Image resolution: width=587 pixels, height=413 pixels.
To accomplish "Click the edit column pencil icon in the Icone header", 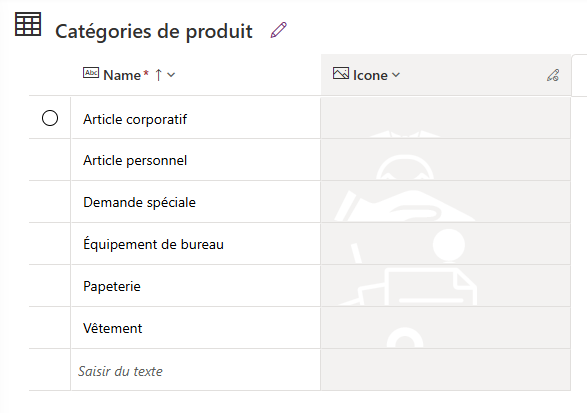I will (553, 75).
